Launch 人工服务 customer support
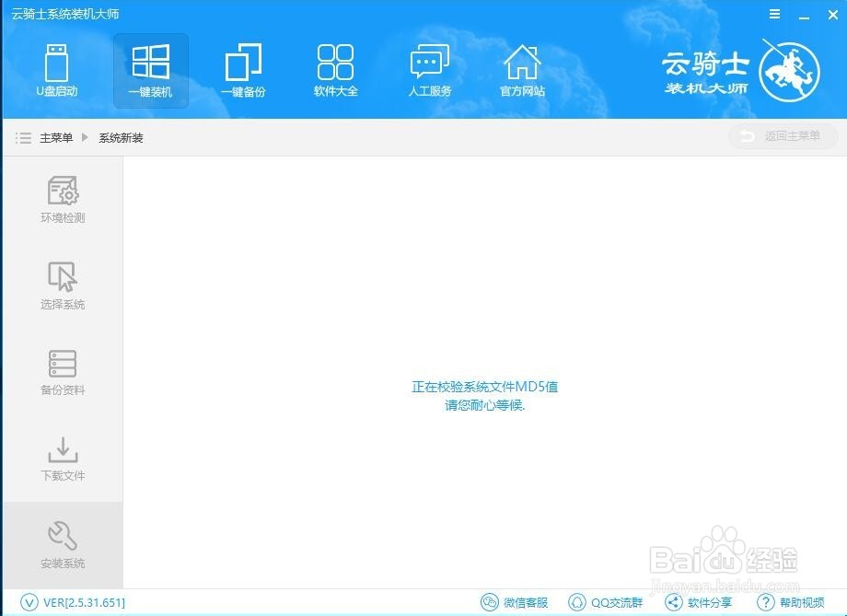 tap(428, 71)
